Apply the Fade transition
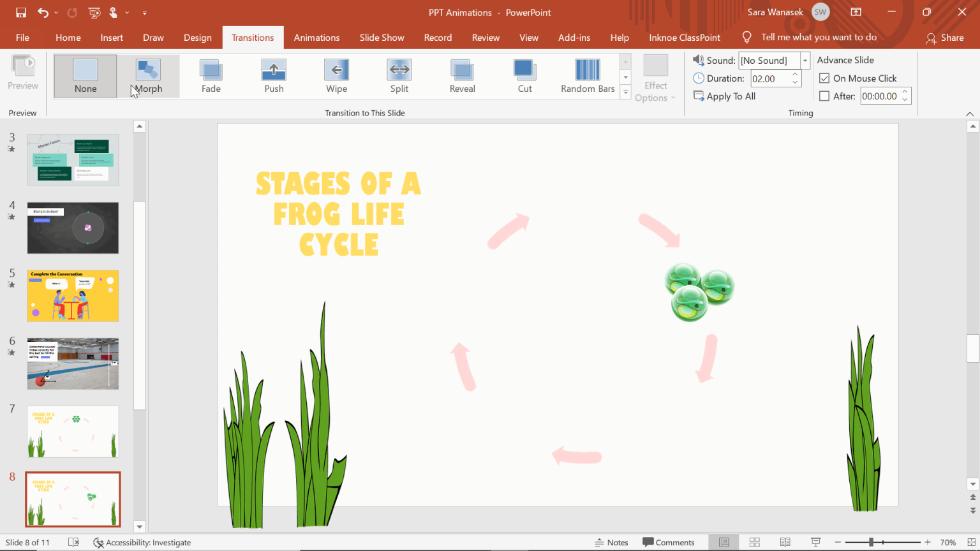980x551 pixels. click(x=211, y=76)
